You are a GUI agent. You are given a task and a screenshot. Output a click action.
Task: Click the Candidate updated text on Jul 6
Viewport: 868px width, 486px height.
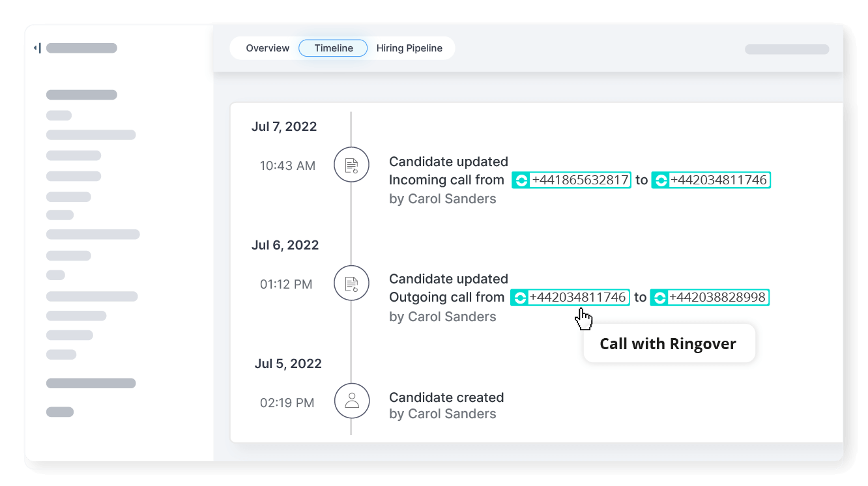click(448, 279)
